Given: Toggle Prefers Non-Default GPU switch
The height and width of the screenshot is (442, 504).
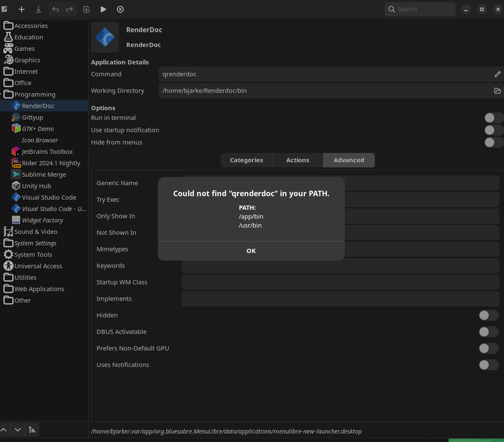Looking at the screenshot, I should click(488, 348).
